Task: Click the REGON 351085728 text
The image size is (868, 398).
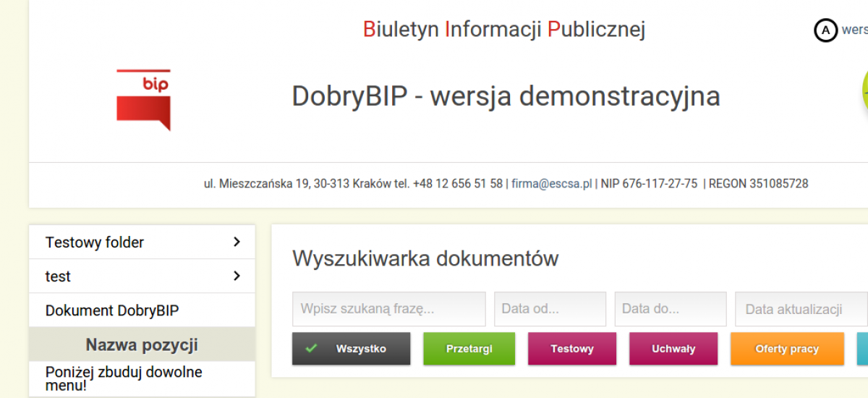Action: [x=758, y=184]
